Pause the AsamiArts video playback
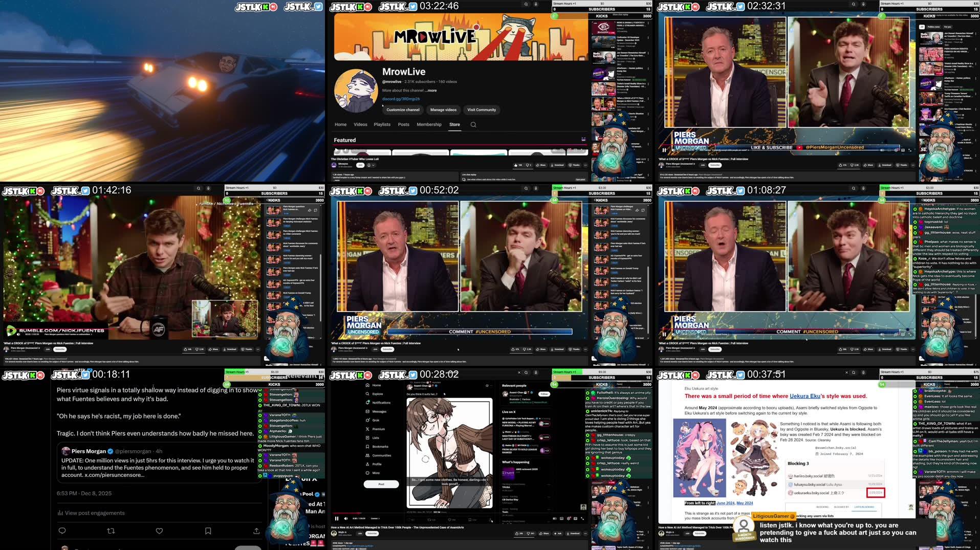This screenshot has height=550, width=980. tap(336, 518)
